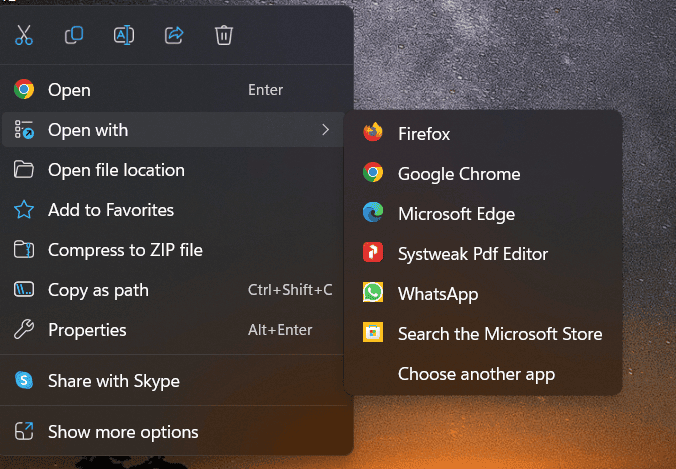Choose Open file location

(x=116, y=170)
